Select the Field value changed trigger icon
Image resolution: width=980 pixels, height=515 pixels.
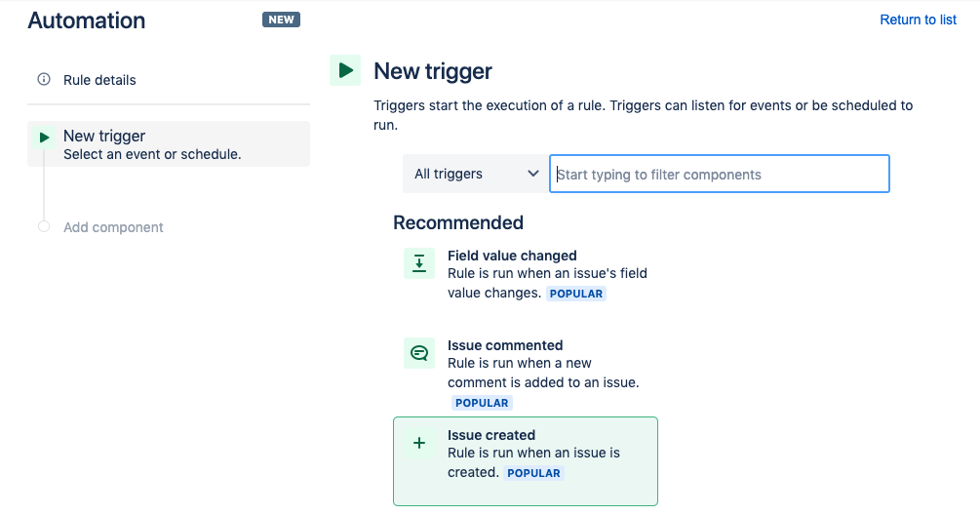(419, 263)
